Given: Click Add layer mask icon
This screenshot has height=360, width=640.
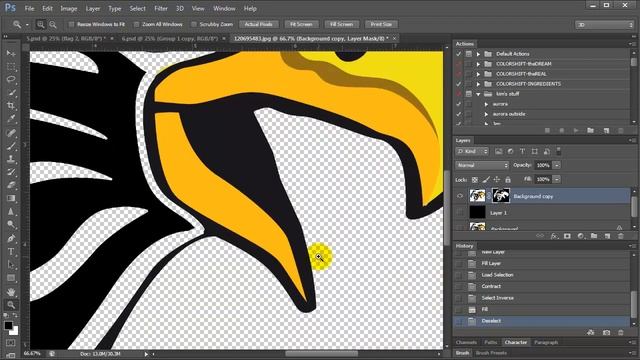Looking at the screenshot, I should click(x=567, y=236).
